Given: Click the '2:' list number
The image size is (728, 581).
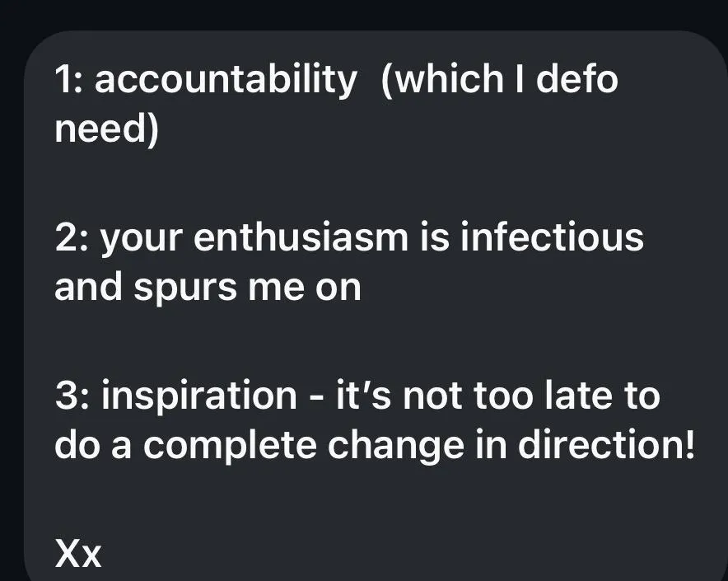Looking at the screenshot, I should tap(73, 238).
